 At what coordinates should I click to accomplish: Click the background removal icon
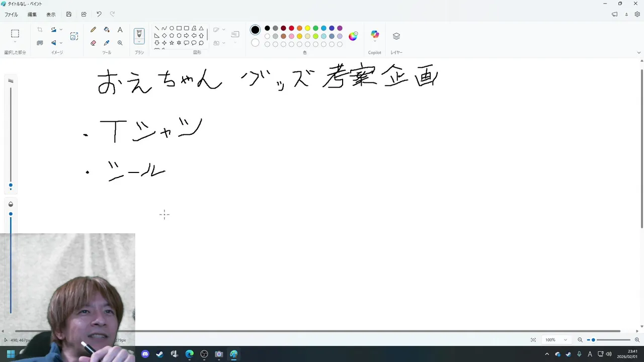[40, 43]
